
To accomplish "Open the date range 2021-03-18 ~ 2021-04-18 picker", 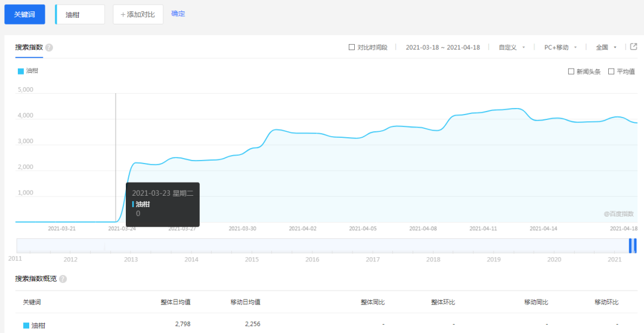I will [x=442, y=47].
